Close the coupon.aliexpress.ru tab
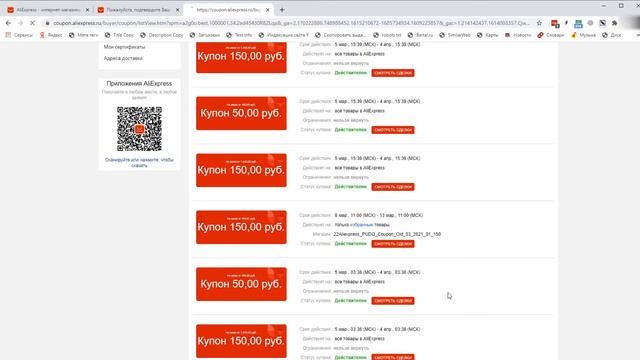 coord(267,10)
